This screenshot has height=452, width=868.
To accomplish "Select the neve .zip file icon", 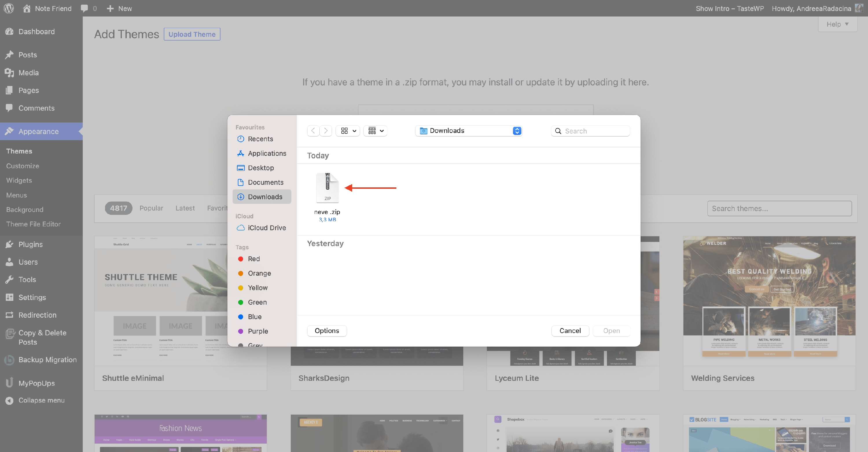I will click(327, 188).
